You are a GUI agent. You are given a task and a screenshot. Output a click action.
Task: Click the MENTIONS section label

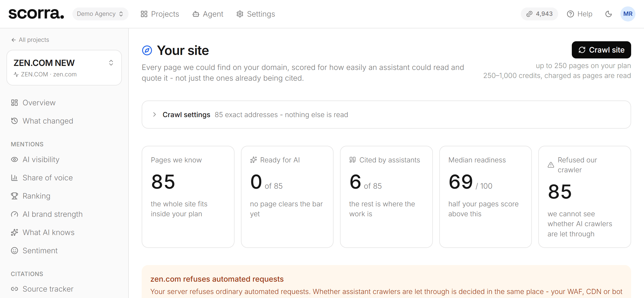[x=27, y=144]
